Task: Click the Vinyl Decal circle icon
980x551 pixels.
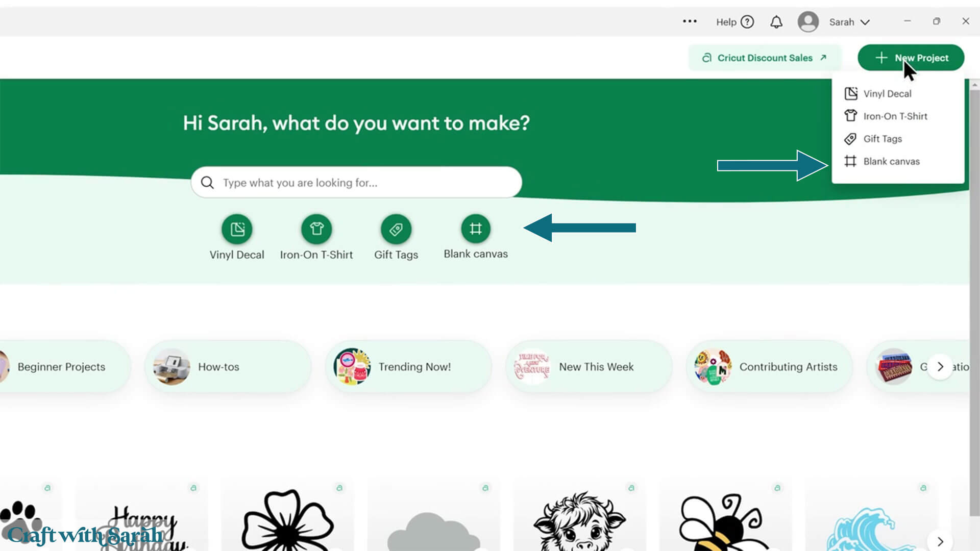Action: (237, 229)
